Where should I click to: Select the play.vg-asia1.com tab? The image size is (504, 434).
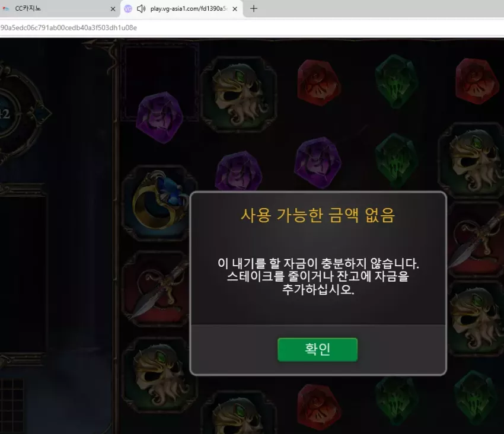point(182,9)
